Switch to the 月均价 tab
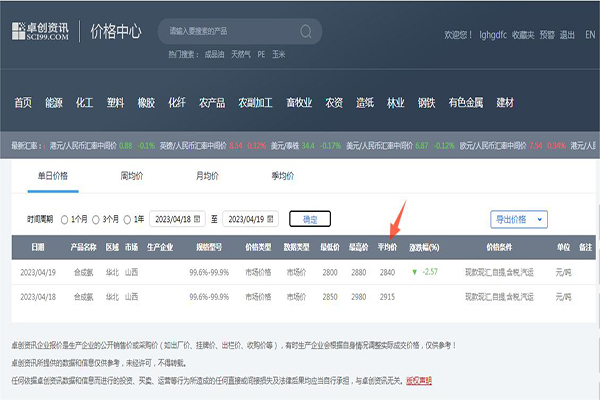 (x=207, y=176)
